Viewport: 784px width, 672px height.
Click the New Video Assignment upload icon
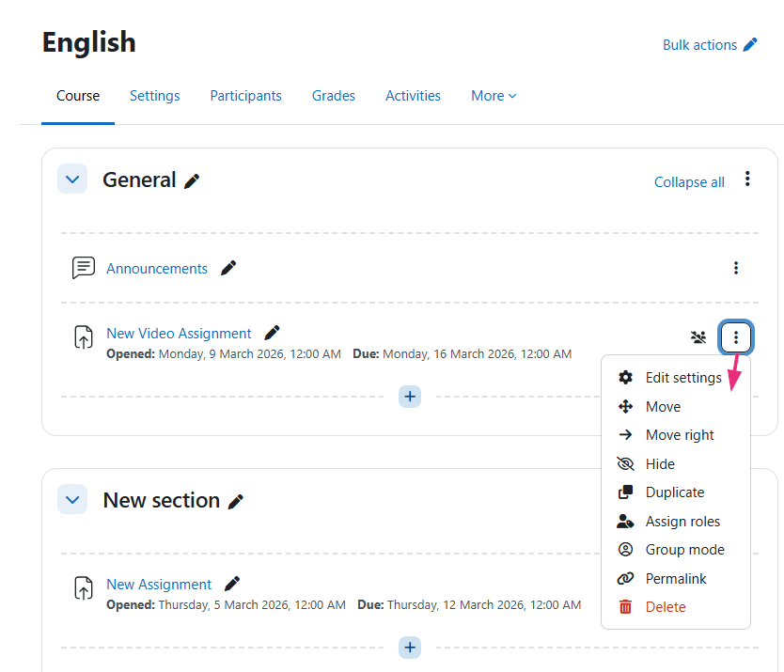[x=84, y=337]
